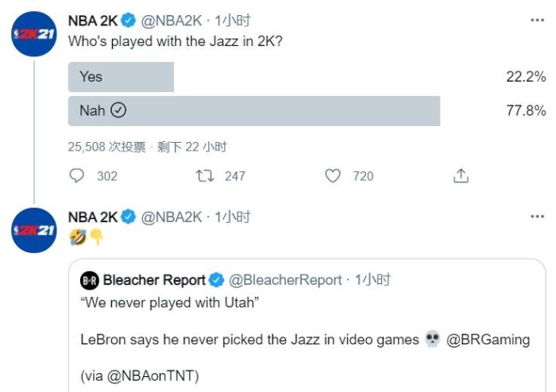556x392 pixels.
Task: Select the "Nah" poll option
Action: coord(92,111)
